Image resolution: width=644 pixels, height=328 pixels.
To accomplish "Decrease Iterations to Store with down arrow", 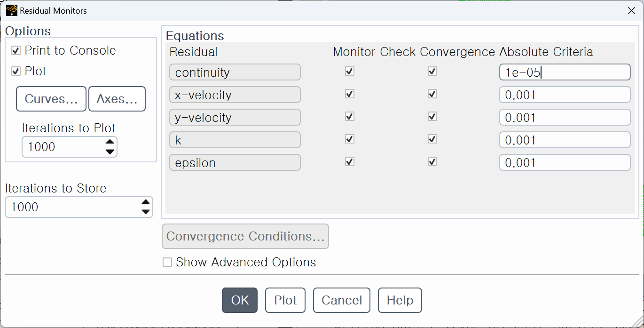I will [146, 212].
